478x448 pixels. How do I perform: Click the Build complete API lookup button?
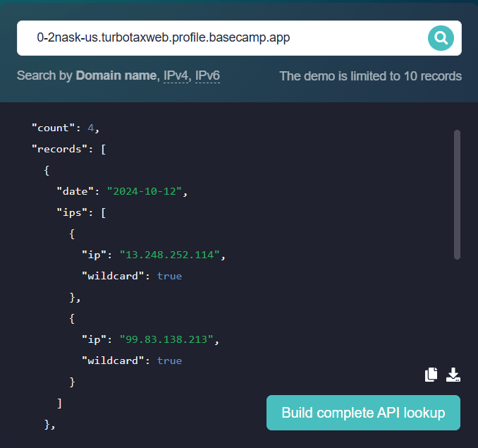click(363, 413)
